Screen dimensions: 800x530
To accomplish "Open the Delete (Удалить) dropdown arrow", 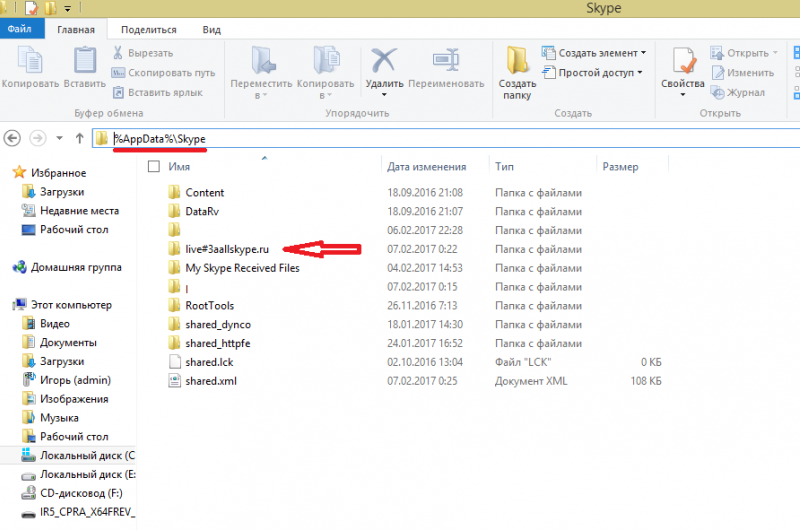I will tap(384, 95).
